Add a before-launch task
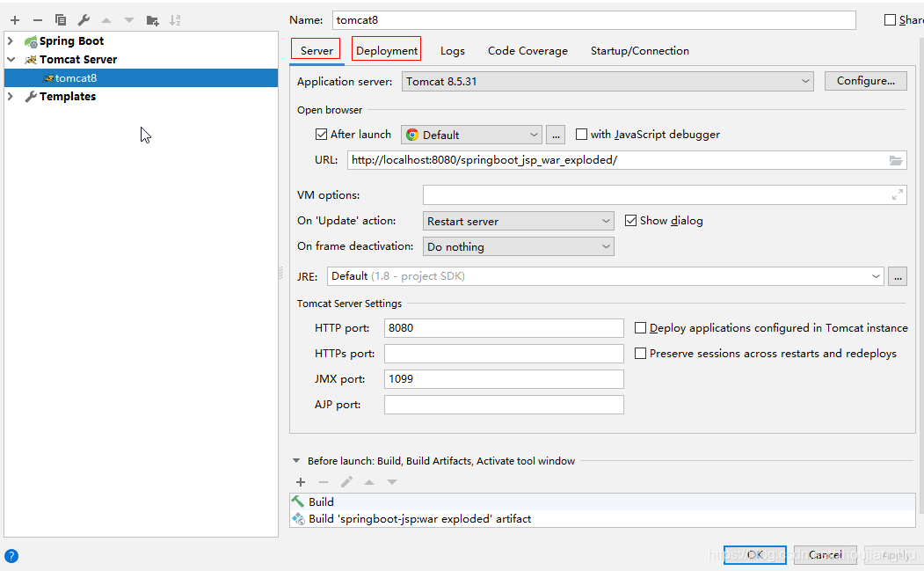This screenshot has width=924, height=571. point(300,482)
